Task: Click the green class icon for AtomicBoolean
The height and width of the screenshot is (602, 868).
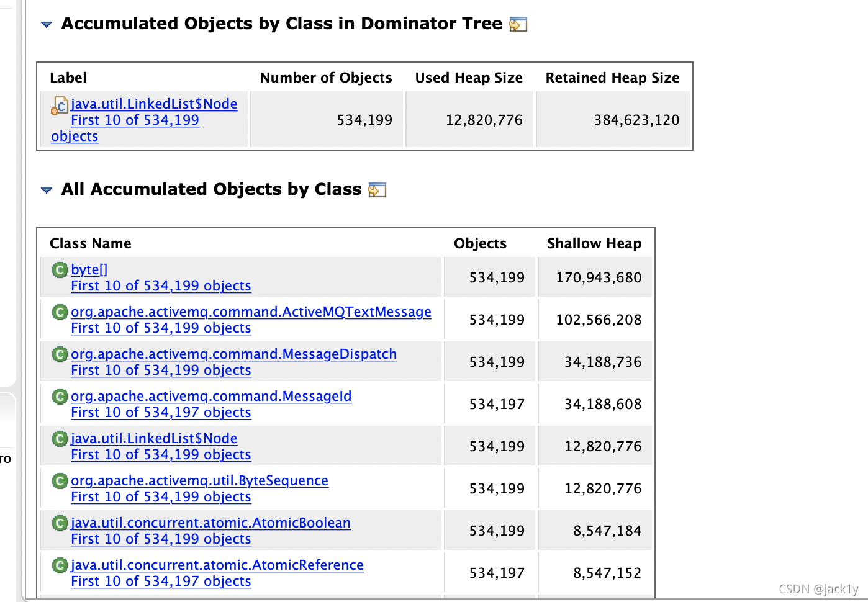Action: click(60, 523)
